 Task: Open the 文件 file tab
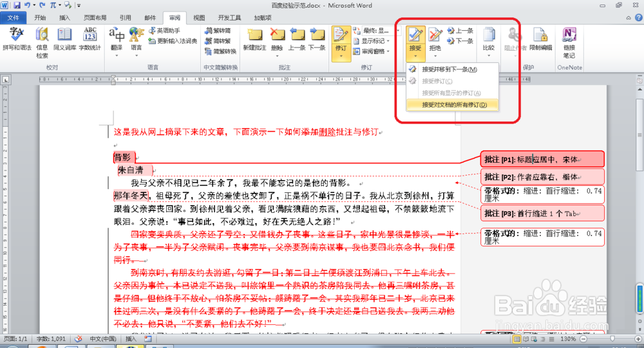click(x=13, y=17)
